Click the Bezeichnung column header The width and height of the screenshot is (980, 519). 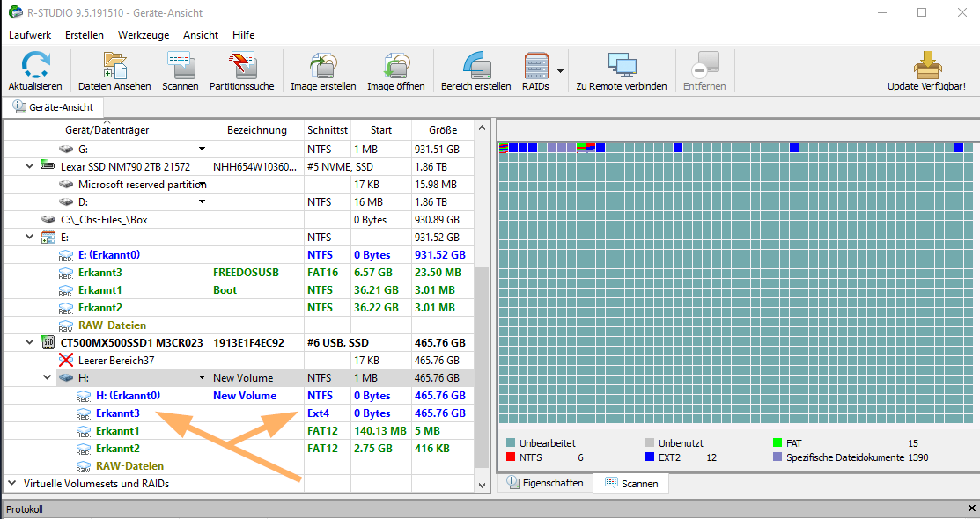[x=257, y=130]
